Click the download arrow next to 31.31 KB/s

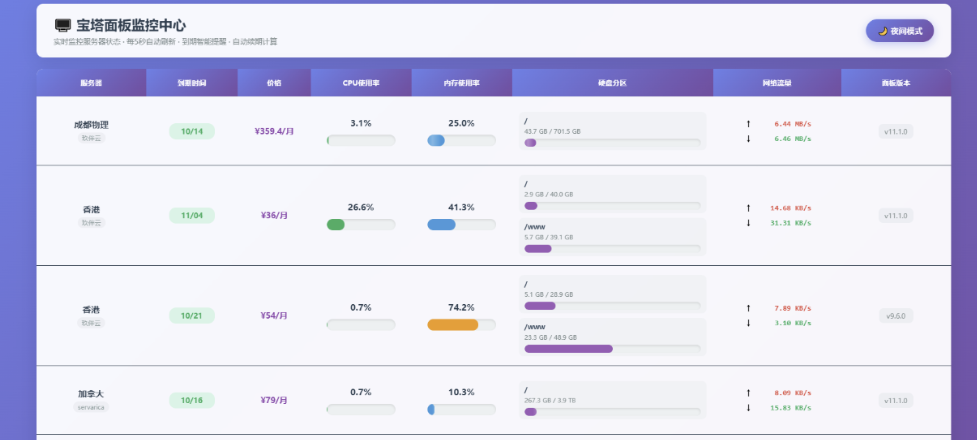pyautogui.click(x=748, y=223)
